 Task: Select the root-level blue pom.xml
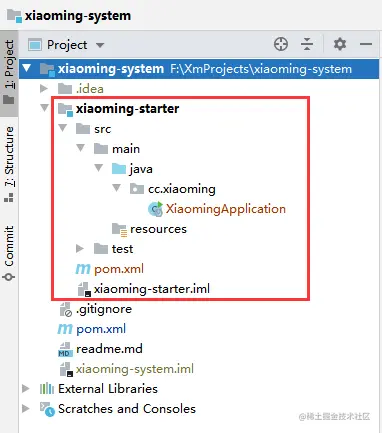tap(101, 329)
